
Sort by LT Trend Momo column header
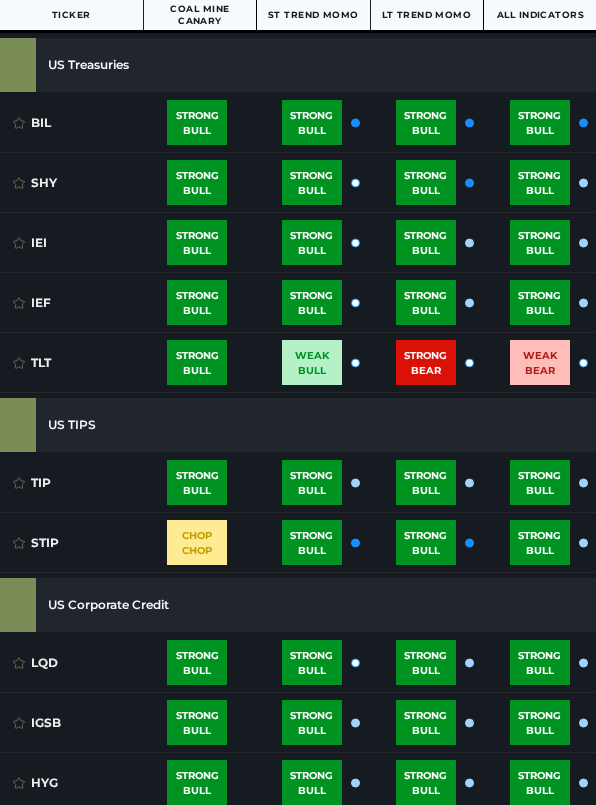427,15
